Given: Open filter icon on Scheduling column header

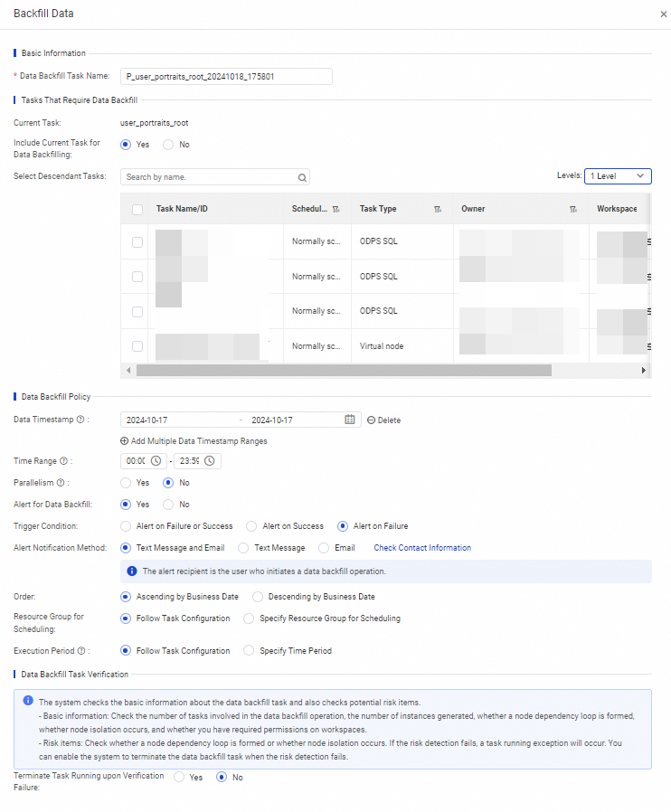Looking at the screenshot, I should 336,209.
